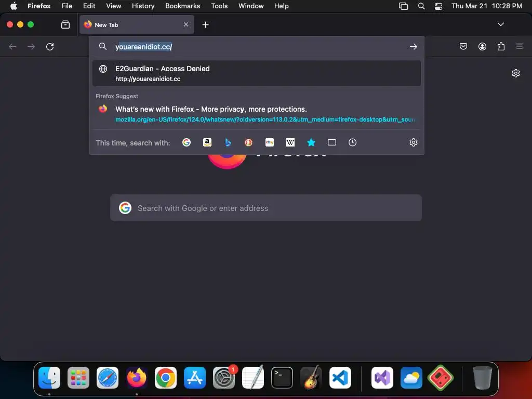Open the File menu
Screen dimensions: 532x399
(x=67, y=6)
